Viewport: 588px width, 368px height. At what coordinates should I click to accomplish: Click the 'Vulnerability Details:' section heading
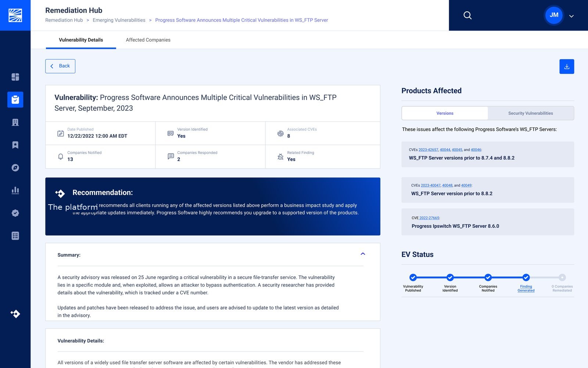coord(81,341)
